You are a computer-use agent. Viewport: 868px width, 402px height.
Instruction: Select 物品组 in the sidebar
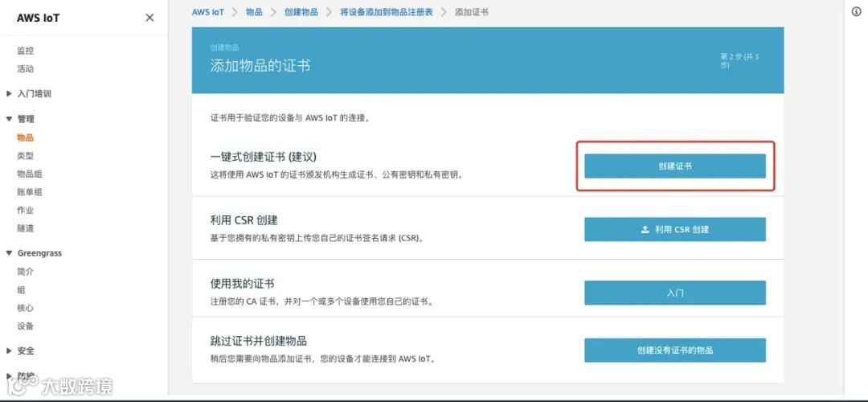[x=30, y=174]
